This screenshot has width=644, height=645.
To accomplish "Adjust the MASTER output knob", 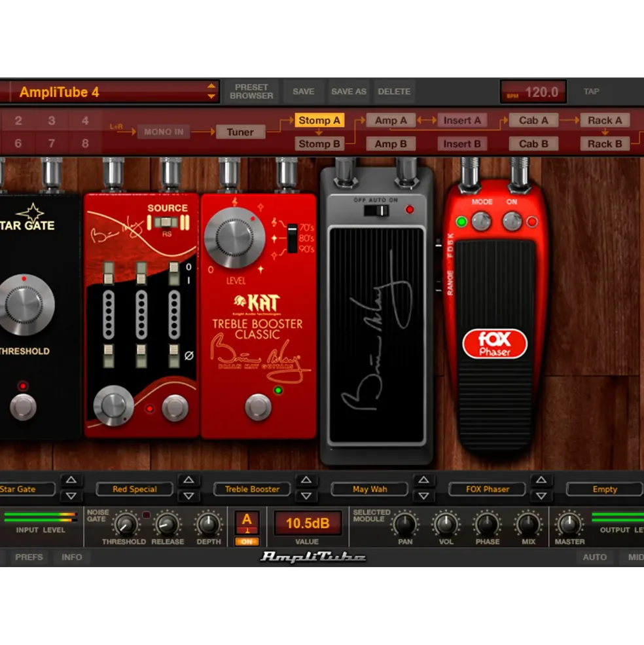I will point(569,524).
